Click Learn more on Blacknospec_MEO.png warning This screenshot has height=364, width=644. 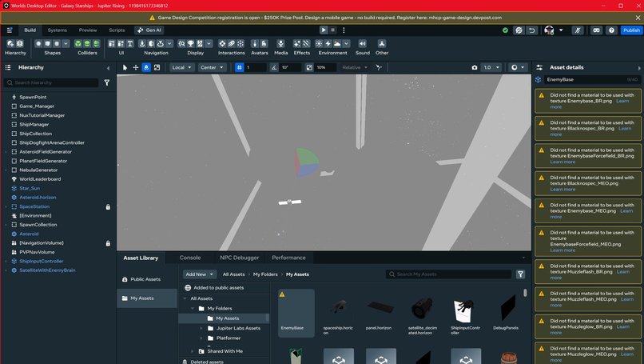(563, 190)
